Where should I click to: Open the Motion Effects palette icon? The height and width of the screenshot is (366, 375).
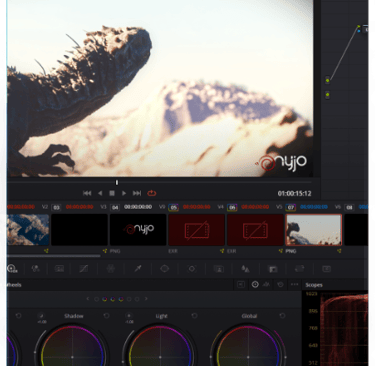[59, 269]
